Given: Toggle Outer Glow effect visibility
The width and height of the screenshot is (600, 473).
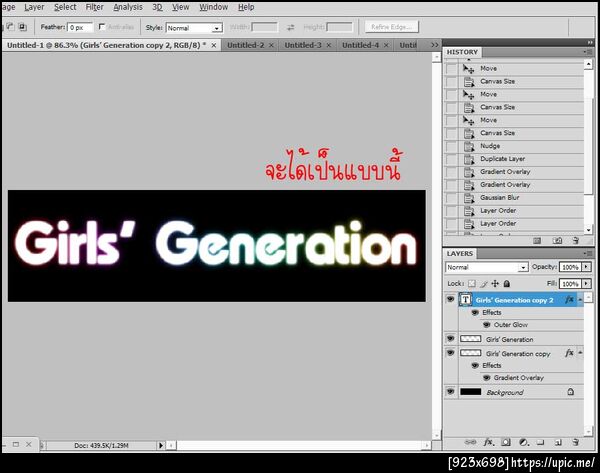Looking at the screenshot, I should click(486, 325).
